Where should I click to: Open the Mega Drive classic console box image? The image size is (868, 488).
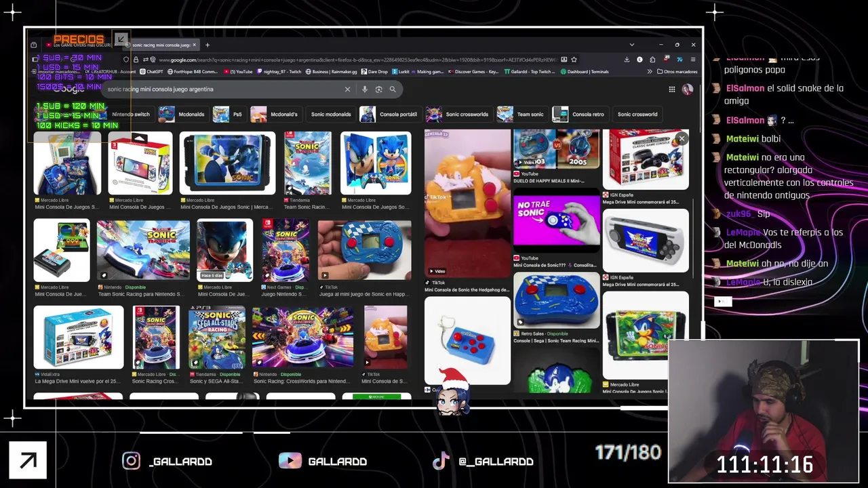pos(646,159)
